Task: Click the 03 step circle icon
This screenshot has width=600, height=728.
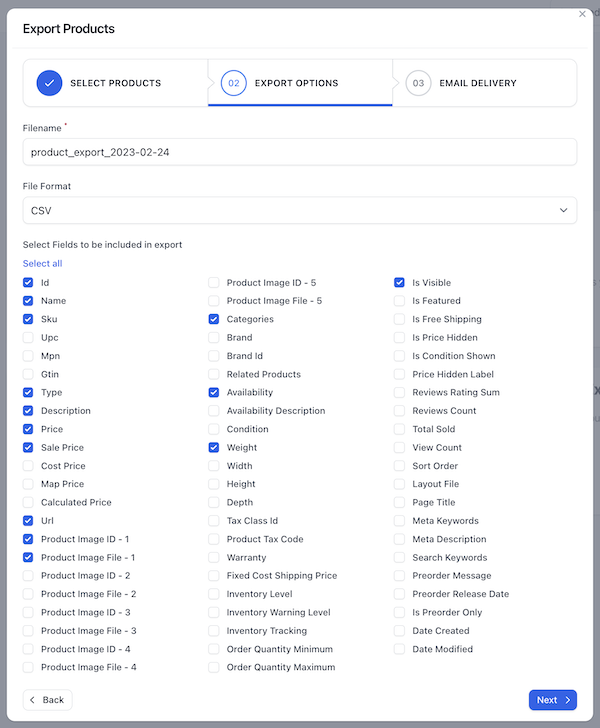Action: (418, 83)
